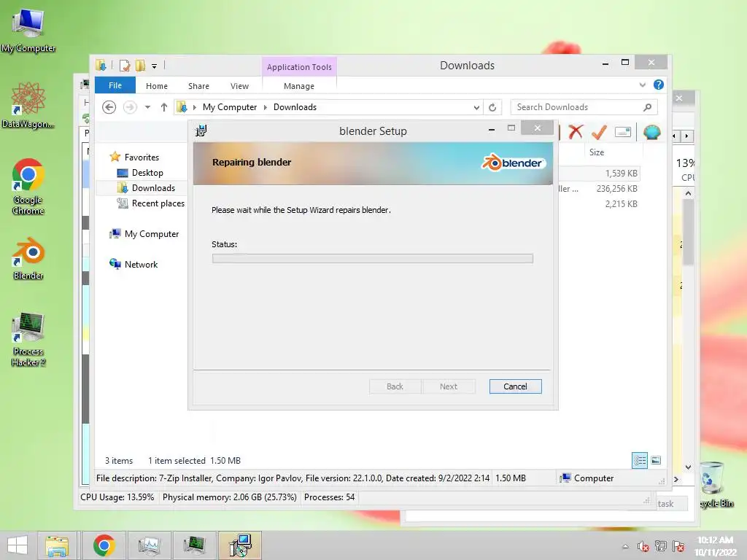
Task: Select Favorites in navigation pane
Action: click(x=142, y=157)
